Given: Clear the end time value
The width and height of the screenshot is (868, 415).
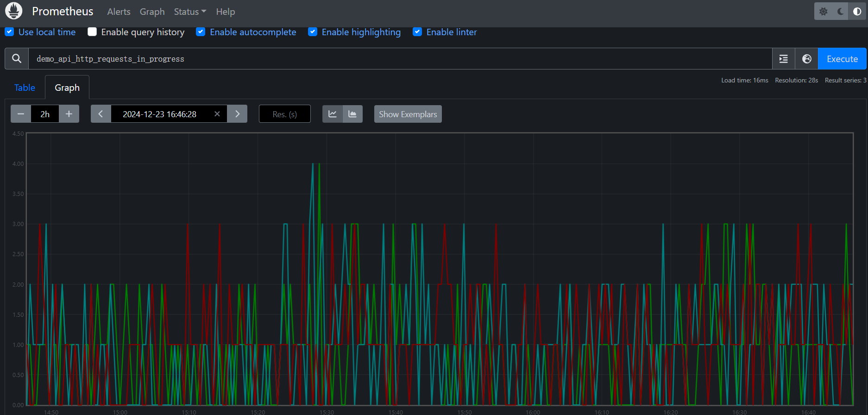Looking at the screenshot, I should pyautogui.click(x=217, y=114).
